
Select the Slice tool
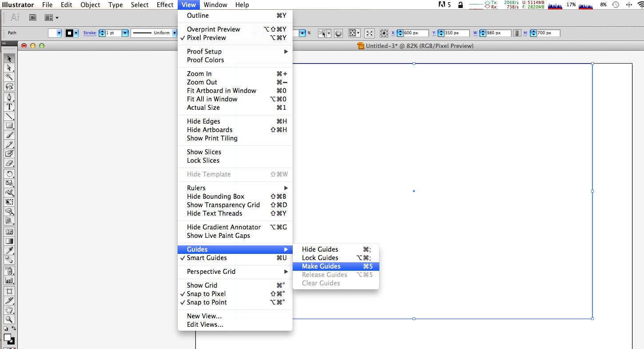(x=9, y=301)
